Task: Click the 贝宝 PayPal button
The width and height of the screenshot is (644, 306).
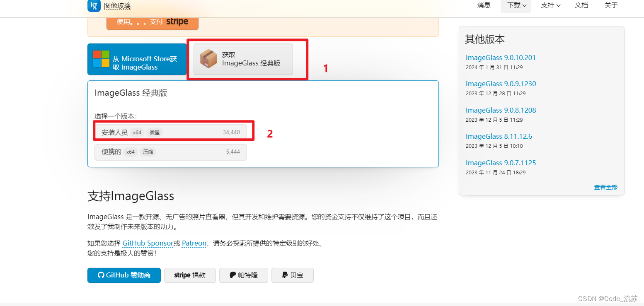Action: pos(293,275)
